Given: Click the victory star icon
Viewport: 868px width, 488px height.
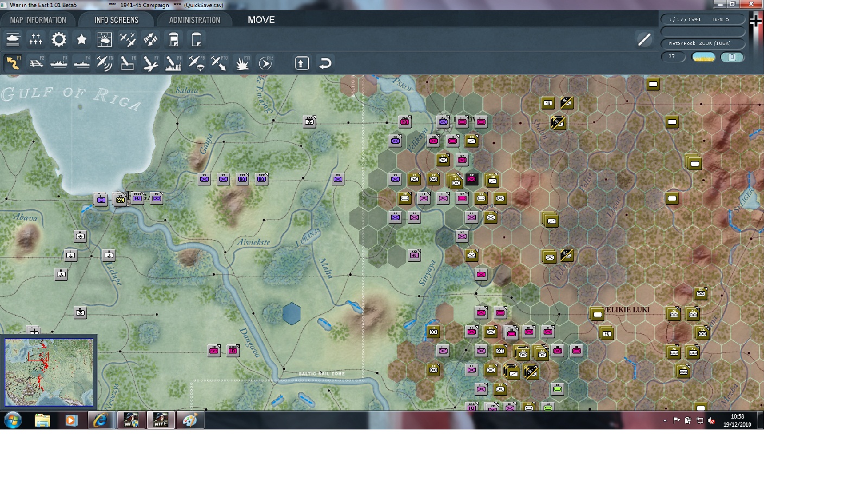Looking at the screenshot, I should point(81,40).
